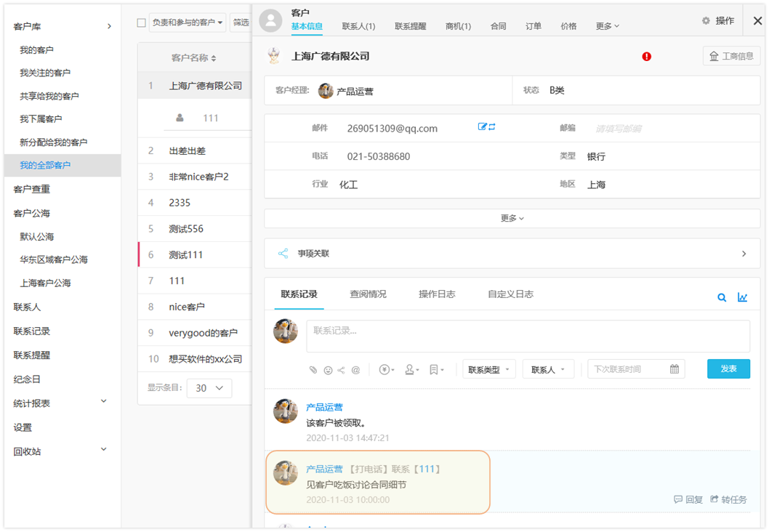Tick the select-all checkbox above customer list
Screen dimensions: 769x532
142,23
